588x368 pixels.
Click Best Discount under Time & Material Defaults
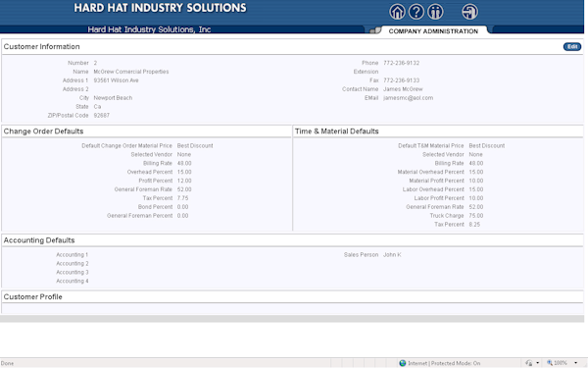487,145
